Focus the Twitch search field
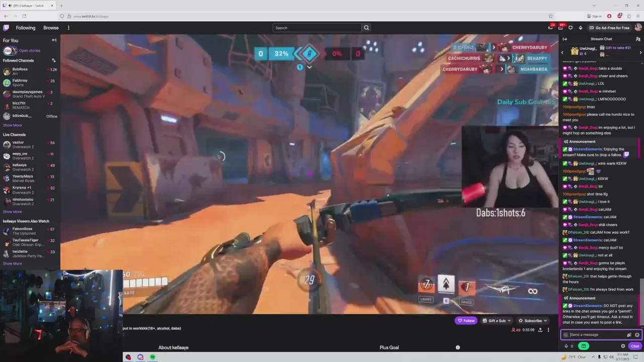This screenshot has width=644, height=362. [x=317, y=28]
